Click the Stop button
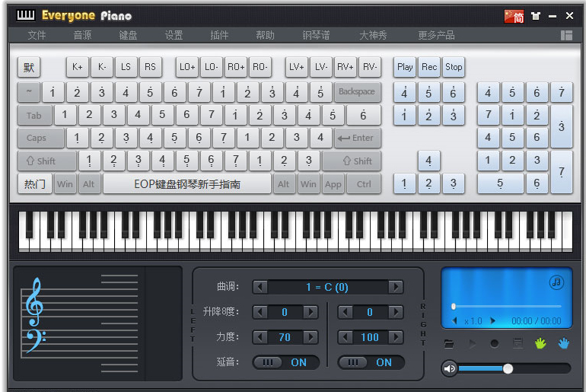The height and width of the screenshot is (392, 586). pyautogui.click(x=454, y=67)
